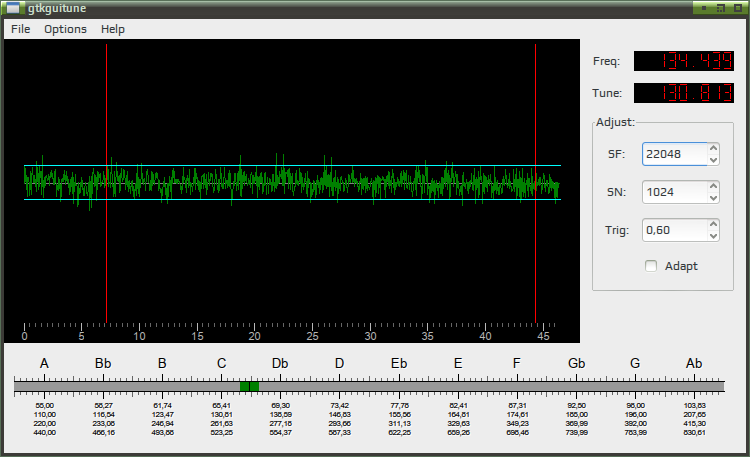
Task: Minimize the gtkguitune window
Action: pos(704,8)
